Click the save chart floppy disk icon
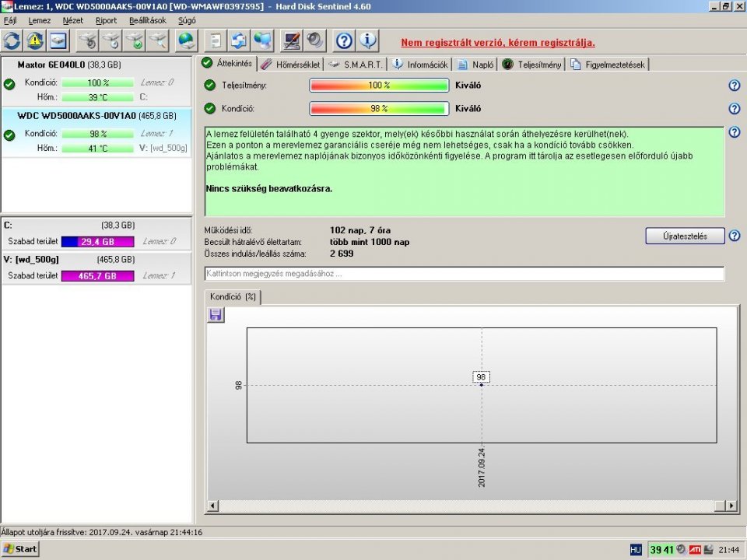This screenshot has height=560, width=747. tap(216, 315)
